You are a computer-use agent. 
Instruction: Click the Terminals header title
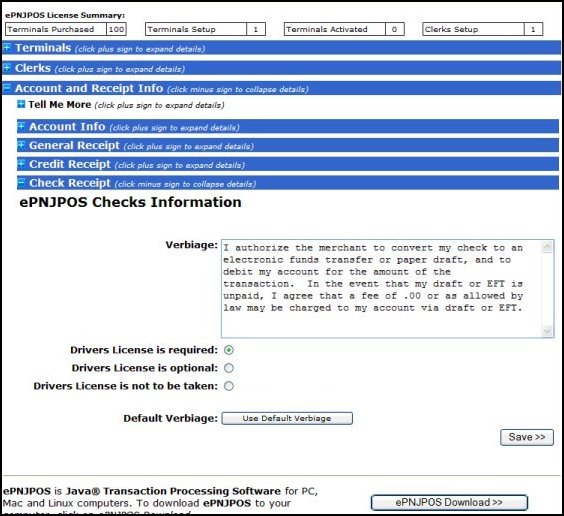click(43, 48)
